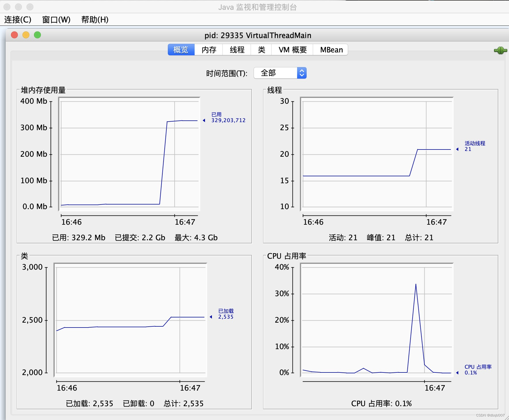Click inside the 类 loaded classes chart

[130, 320]
